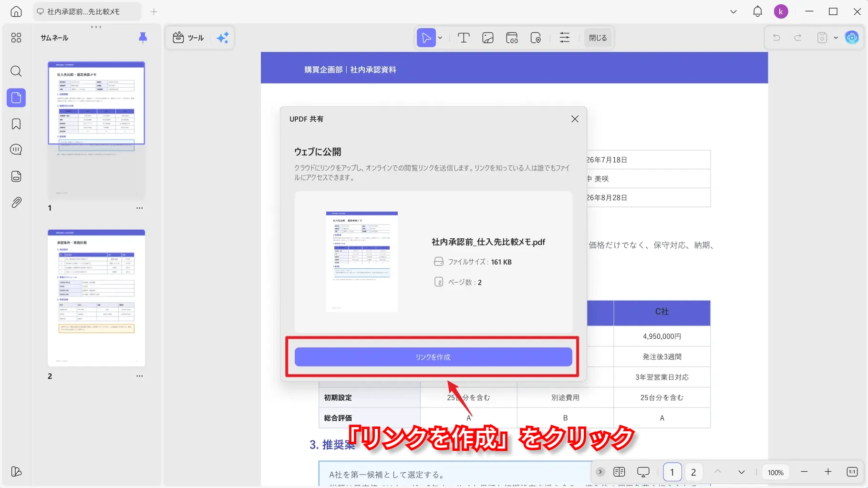The image size is (868, 488).
Task: Open more options for page 1 thumbnail
Action: (139, 208)
